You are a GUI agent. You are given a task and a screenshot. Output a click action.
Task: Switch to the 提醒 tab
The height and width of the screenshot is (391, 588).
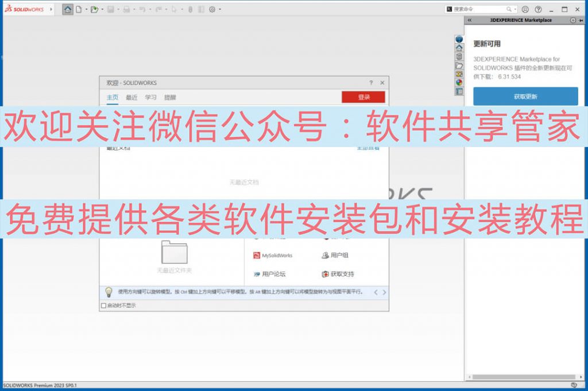(170, 98)
